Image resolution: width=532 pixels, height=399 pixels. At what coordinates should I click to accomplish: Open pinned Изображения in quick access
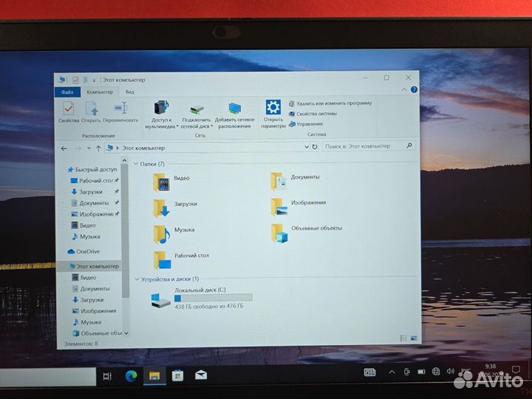(x=95, y=214)
